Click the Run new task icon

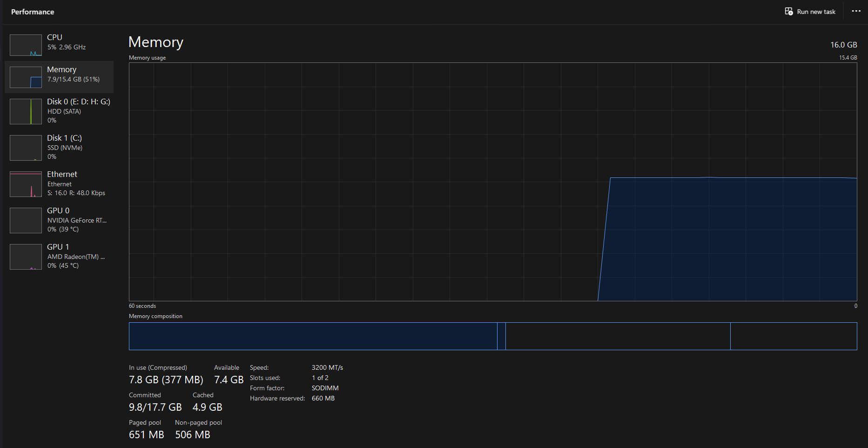click(788, 12)
